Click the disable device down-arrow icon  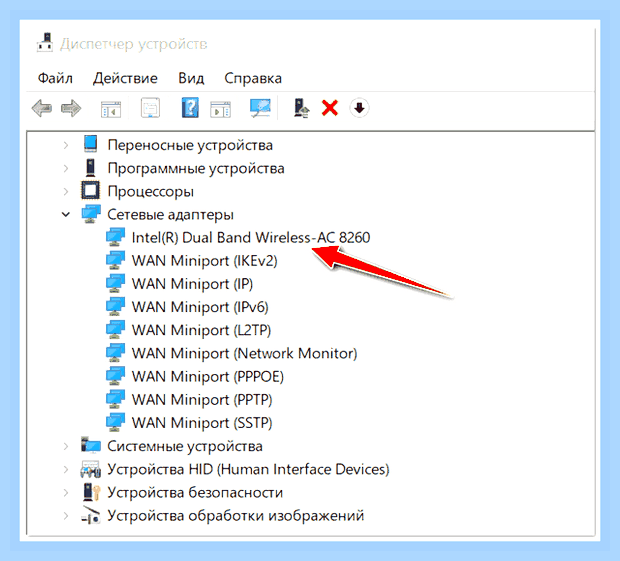coord(359,108)
